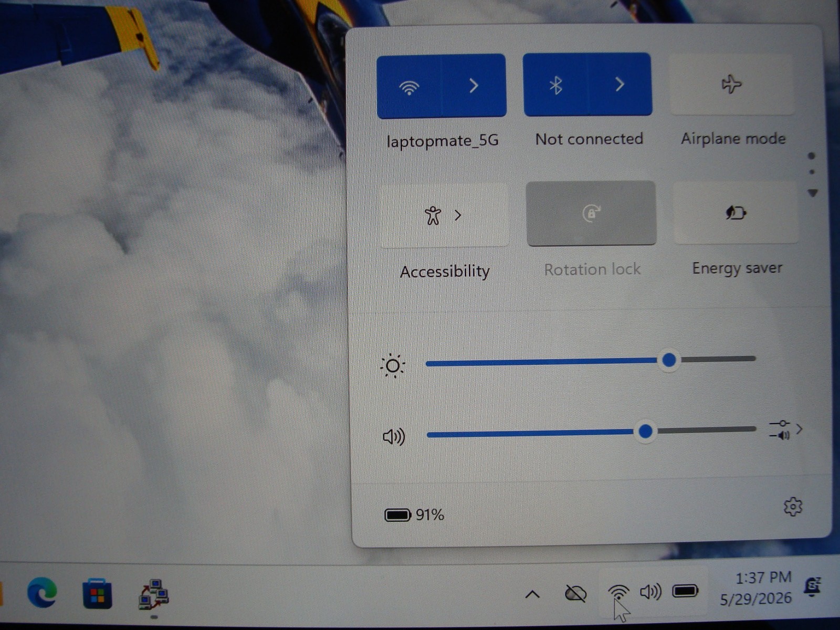The height and width of the screenshot is (630, 840).
Task: Open network computers app on taskbar
Action: point(153,594)
